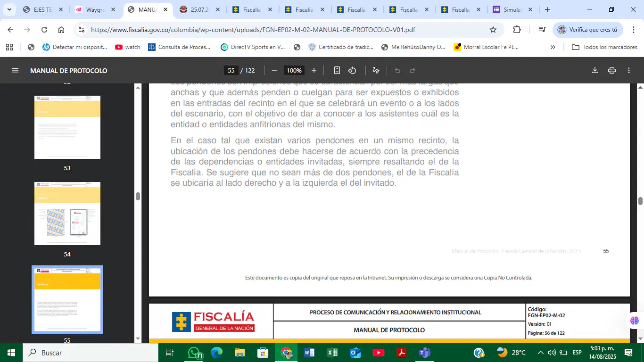Print the Manual de Protocolo PDF
The width and height of the screenshot is (644, 362).
[x=612, y=71]
